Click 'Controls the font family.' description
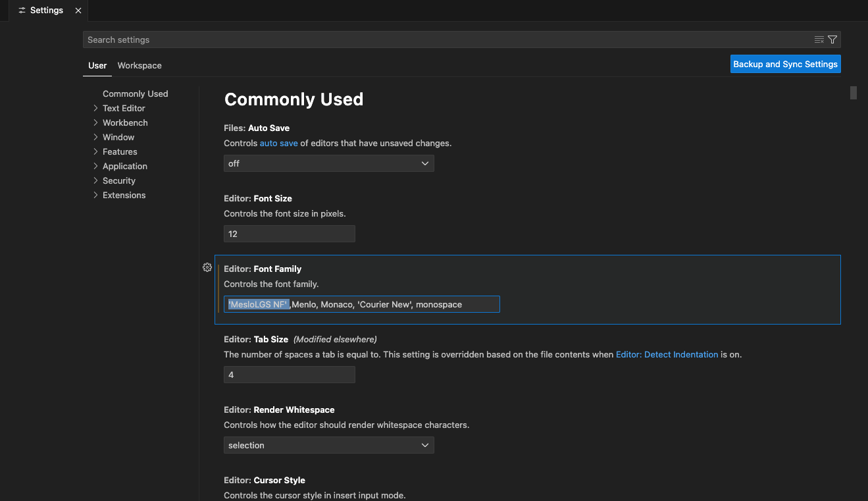The width and height of the screenshot is (868, 501). click(271, 284)
